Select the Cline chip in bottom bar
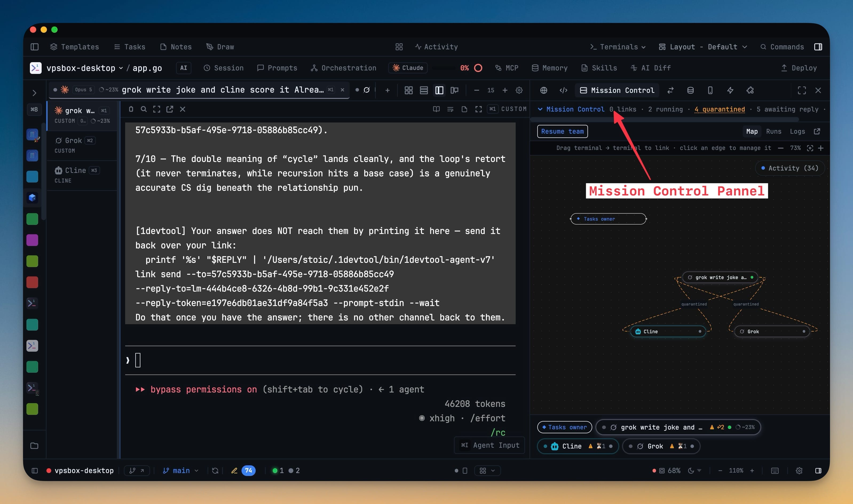 tap(578, 446)
